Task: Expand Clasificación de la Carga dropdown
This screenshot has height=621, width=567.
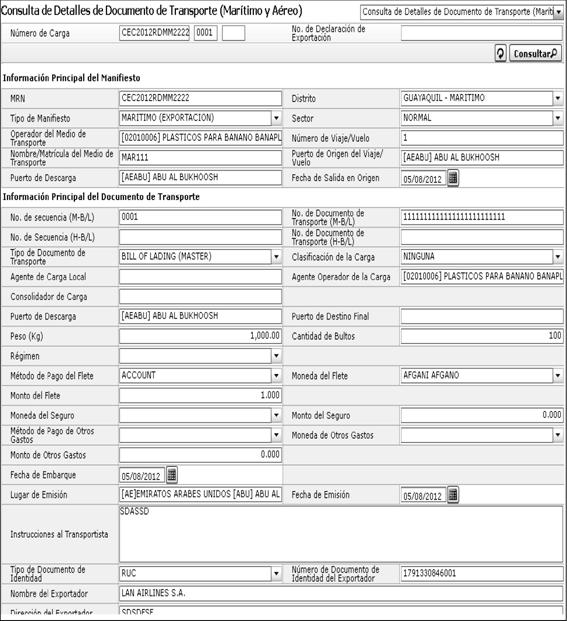Action: 557,257
